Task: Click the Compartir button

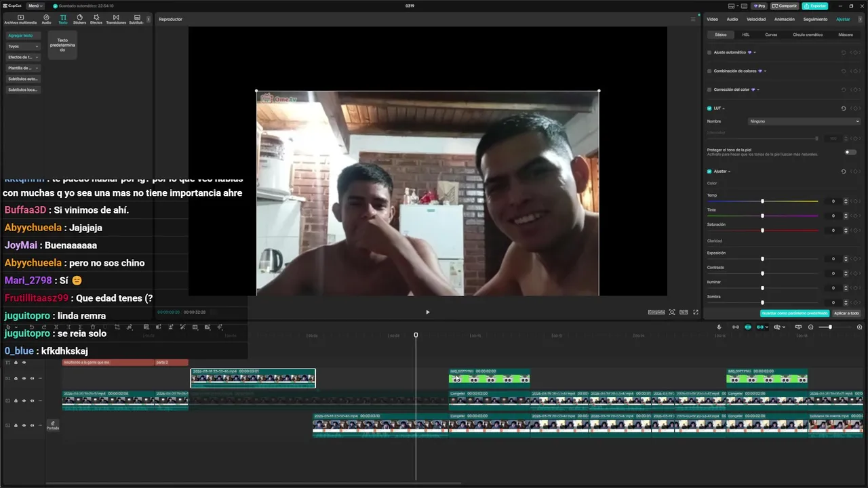Action: [x=785, y=5]
